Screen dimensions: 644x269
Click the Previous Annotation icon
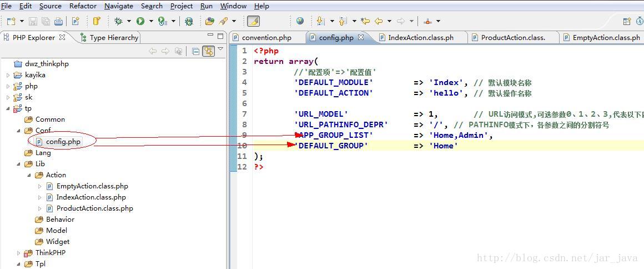click(343, 21)
